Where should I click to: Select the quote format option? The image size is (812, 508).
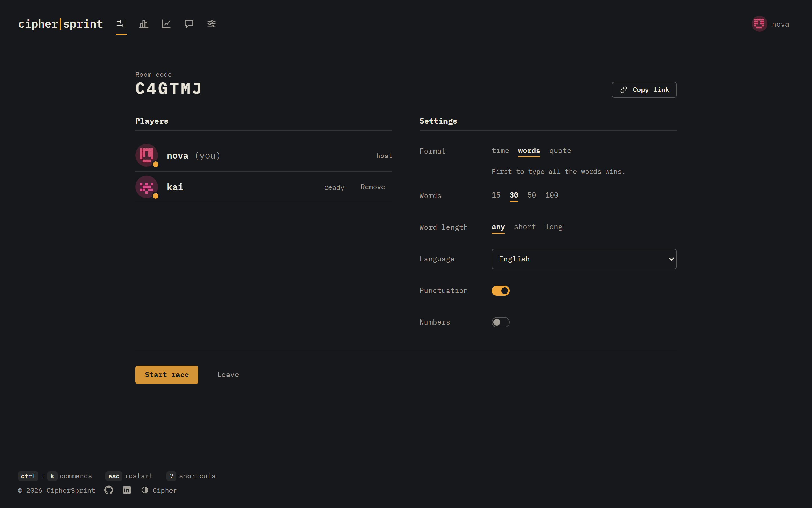pyautogui.click(x=560, y=151)
